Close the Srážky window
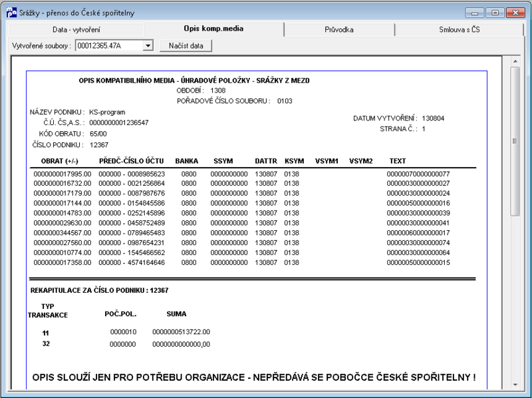The image size is (532, 398). [515, 13]
